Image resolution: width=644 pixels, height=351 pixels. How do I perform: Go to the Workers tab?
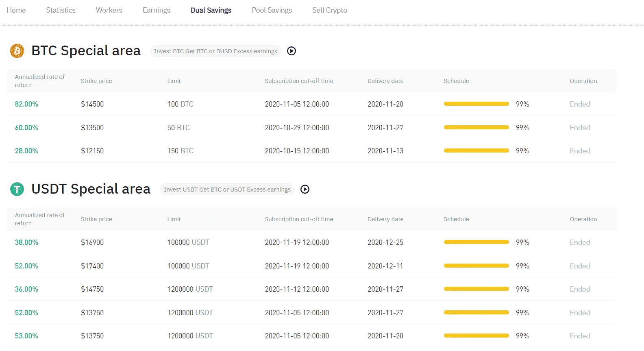point(109,10)
